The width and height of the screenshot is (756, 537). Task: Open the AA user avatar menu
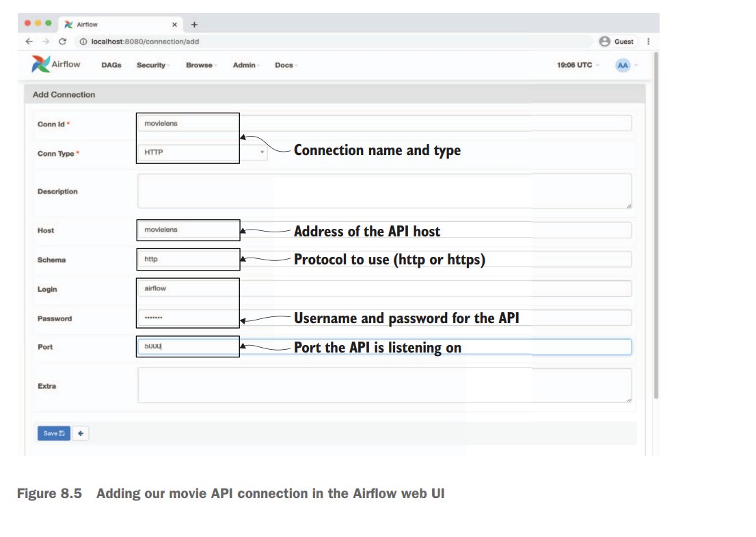623,65
